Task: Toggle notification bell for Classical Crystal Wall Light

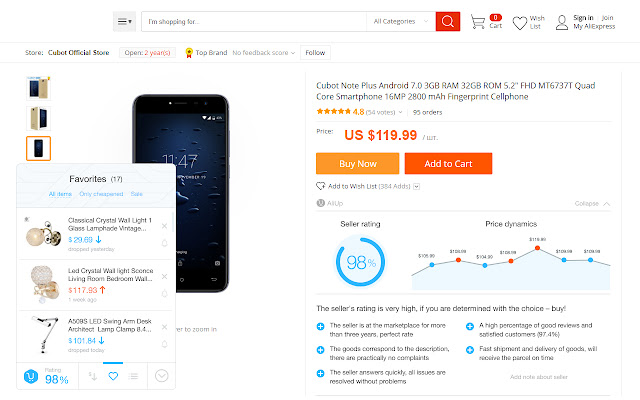Action: pyautogui.click(x=165, y=242)
